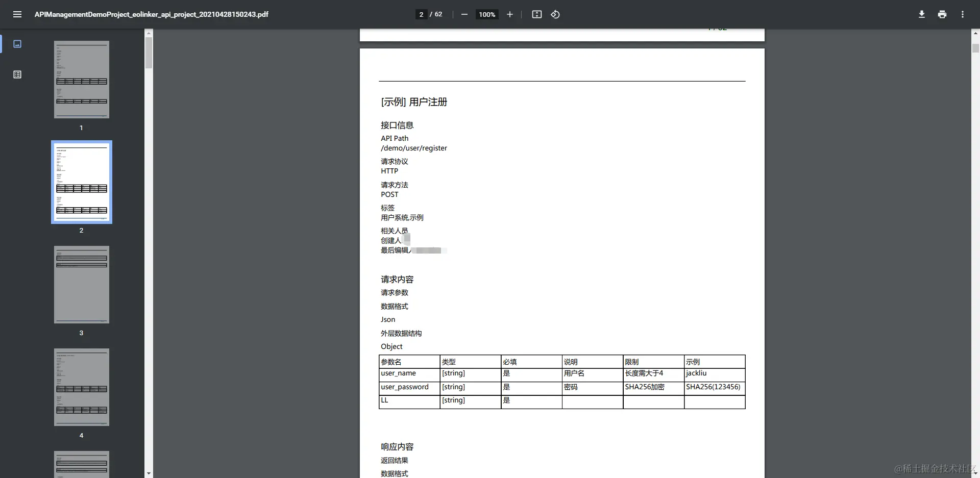The height and width of the screenshot is (478, 980).
Task: Open page 3 thumbnail
Action: (x=82, y=285)
